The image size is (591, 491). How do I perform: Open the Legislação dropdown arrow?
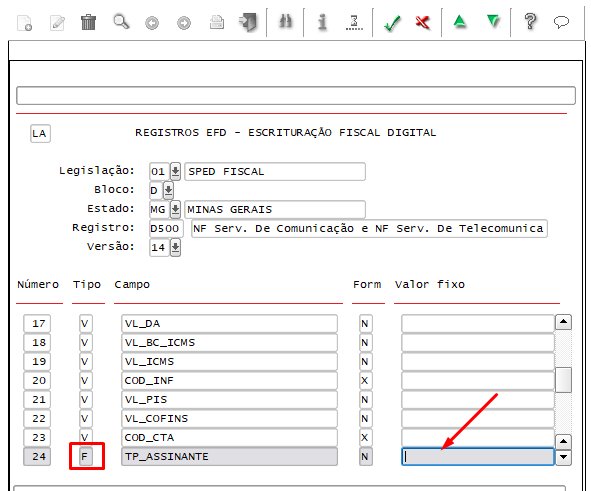(175, 171)
